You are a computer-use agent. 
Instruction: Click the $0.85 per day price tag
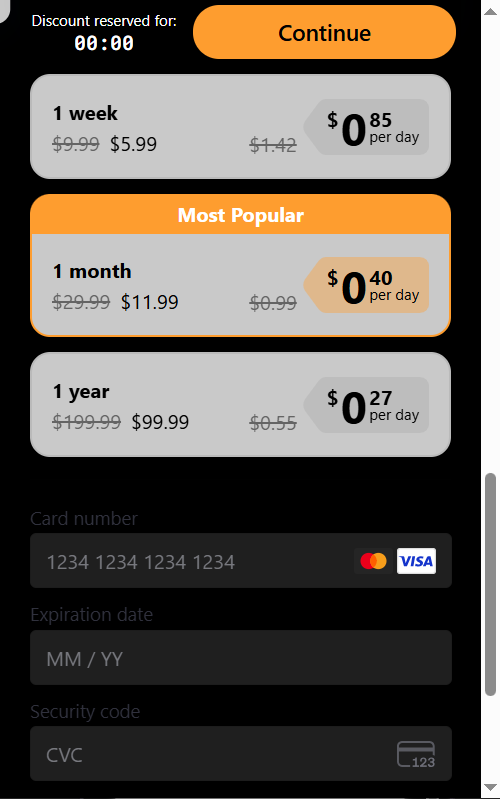coord(366,127)
